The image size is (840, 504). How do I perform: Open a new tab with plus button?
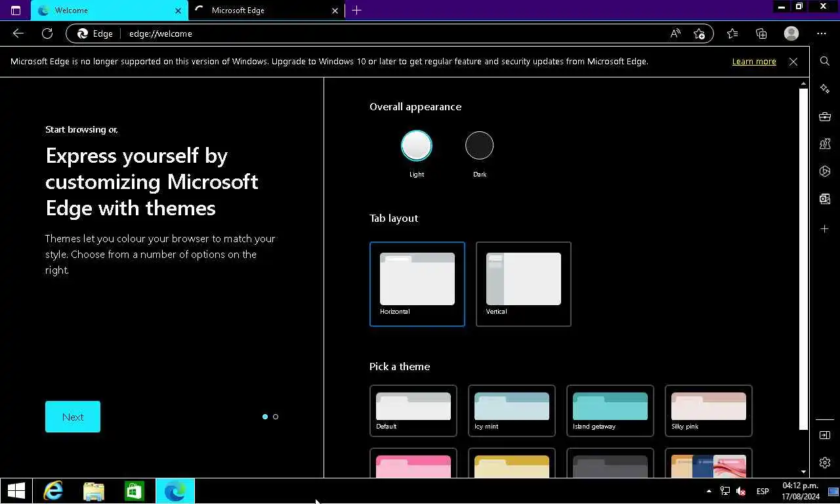coord(356,10)
